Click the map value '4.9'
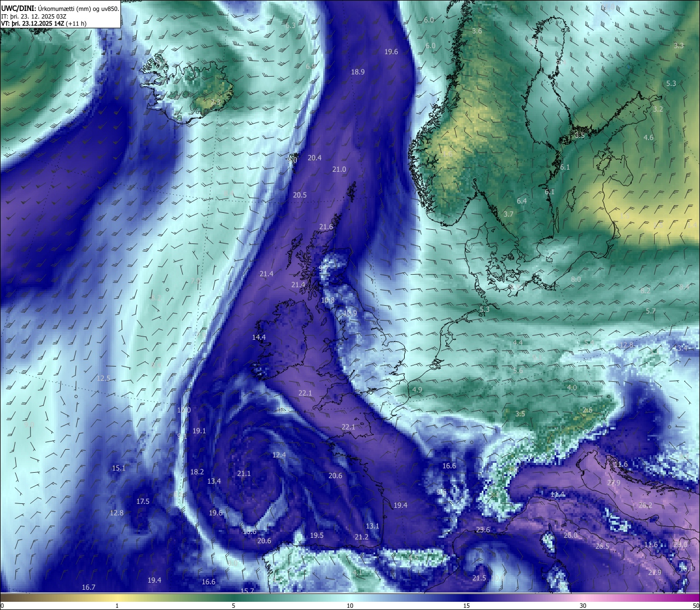 (417, 390)
